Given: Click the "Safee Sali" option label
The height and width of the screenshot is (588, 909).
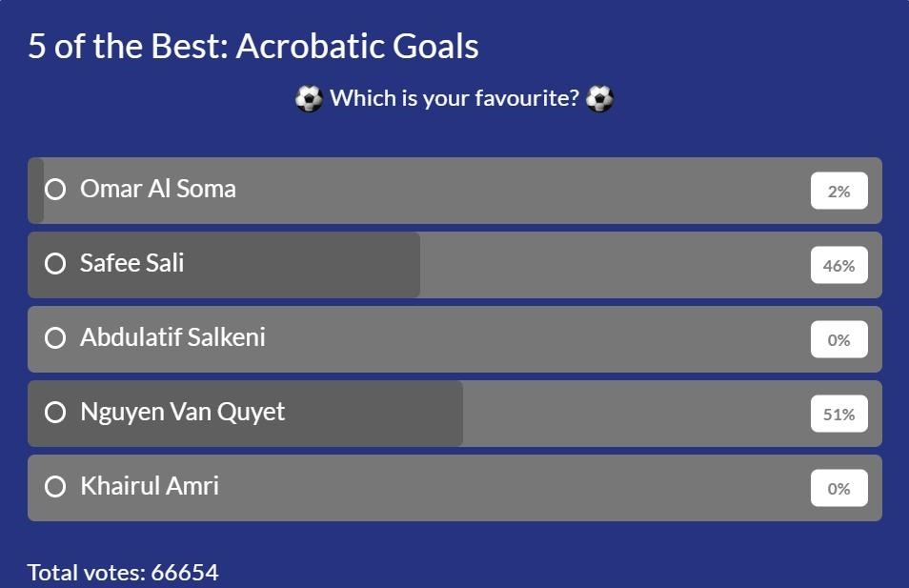Looking at the screenshot, I should [132, 263].
